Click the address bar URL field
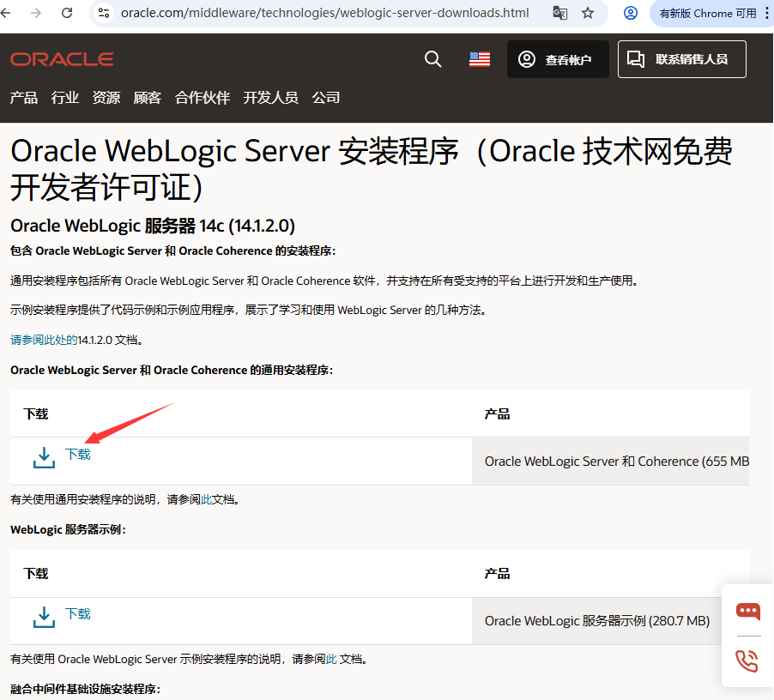Screen dimensions: 774x700 coord(325,13)
